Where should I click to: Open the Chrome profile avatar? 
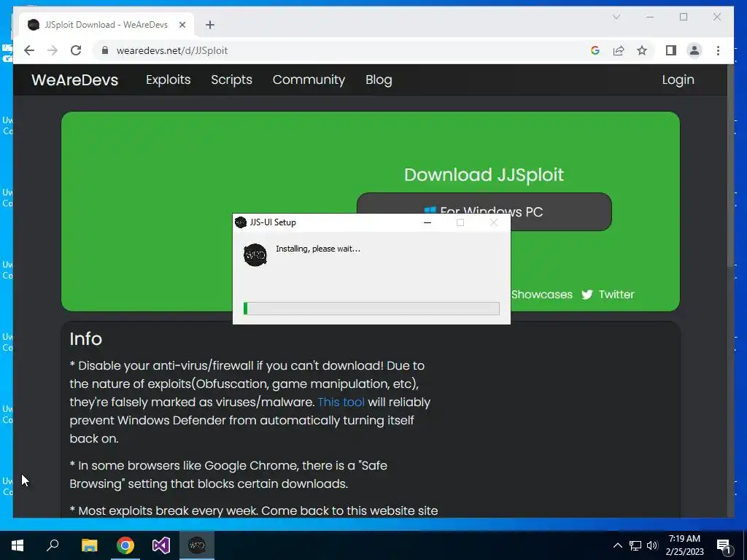coord(694,50)
